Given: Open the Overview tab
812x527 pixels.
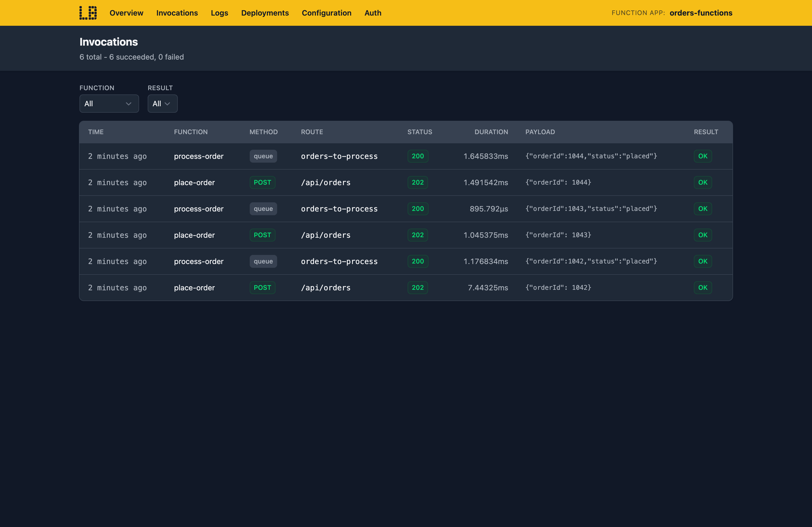Looking at the screenshot, I should tap(126, 13).
